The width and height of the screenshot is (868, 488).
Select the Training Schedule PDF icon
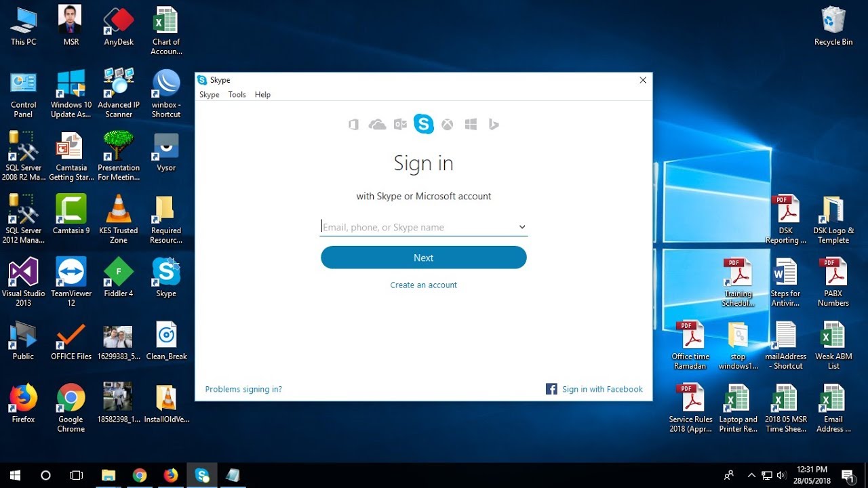738,283
